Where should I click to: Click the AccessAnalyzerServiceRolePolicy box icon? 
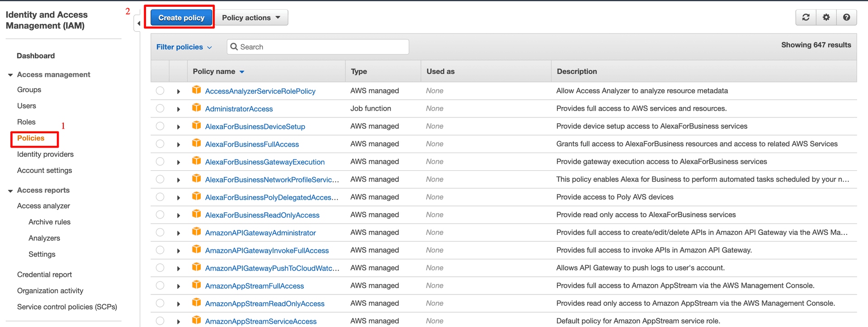click(196, 90)
